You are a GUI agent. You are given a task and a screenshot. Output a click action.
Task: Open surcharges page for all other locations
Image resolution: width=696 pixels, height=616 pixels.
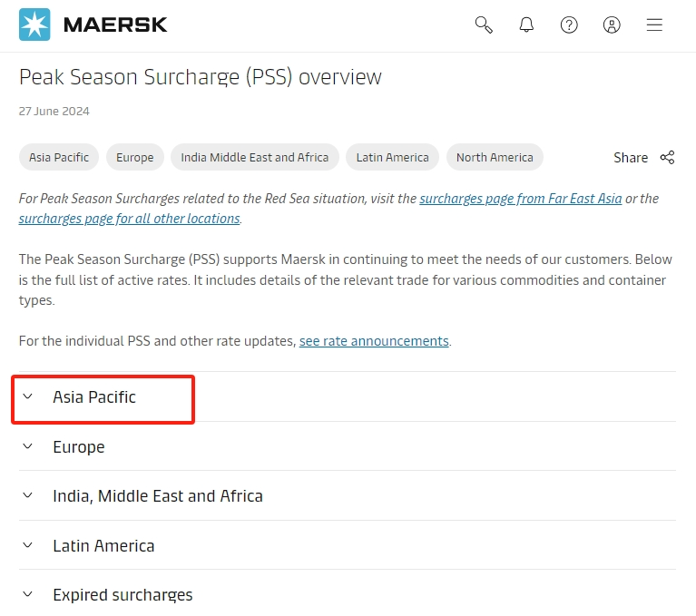[x=129, y=219]
